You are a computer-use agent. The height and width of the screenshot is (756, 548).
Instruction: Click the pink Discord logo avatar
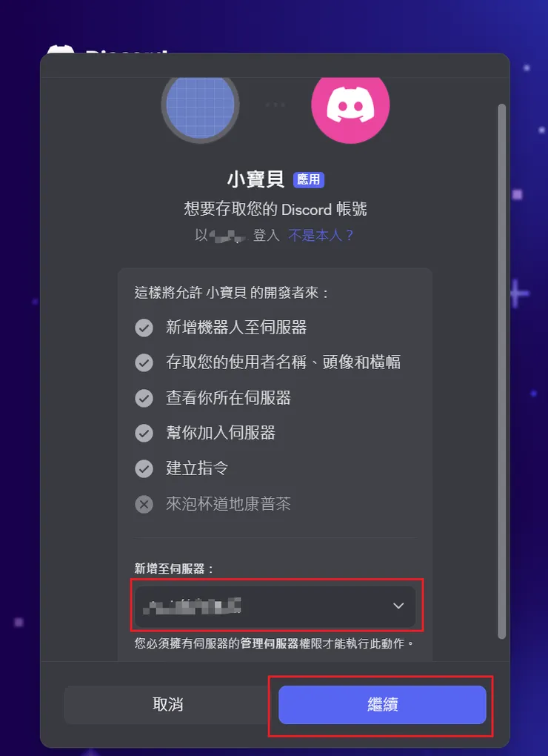coord(350,105)
